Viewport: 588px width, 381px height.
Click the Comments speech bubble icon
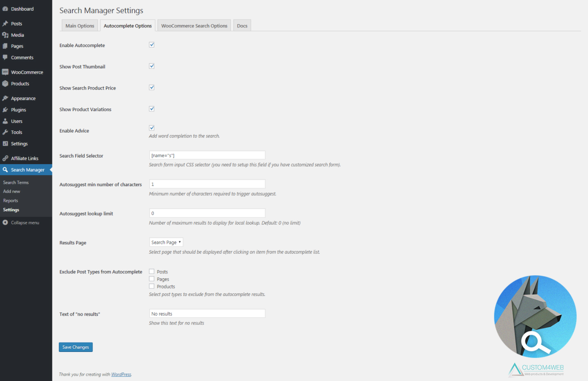coord(5,58)
